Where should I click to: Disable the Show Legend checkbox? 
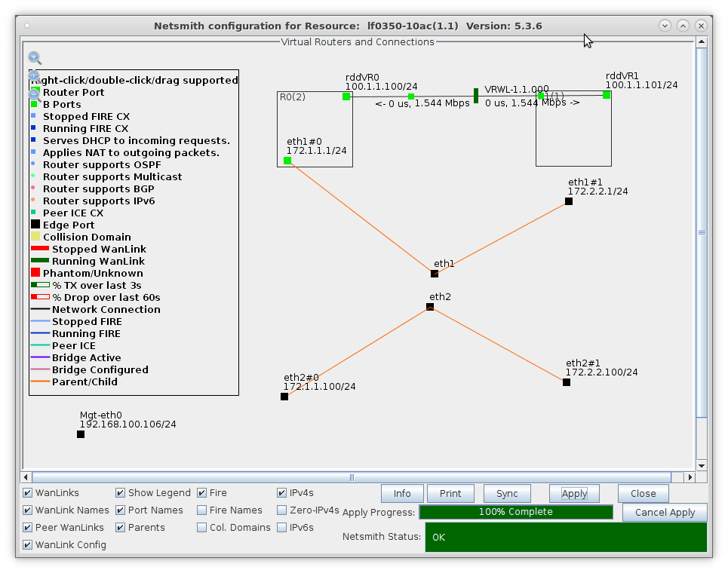coord(121,493)
